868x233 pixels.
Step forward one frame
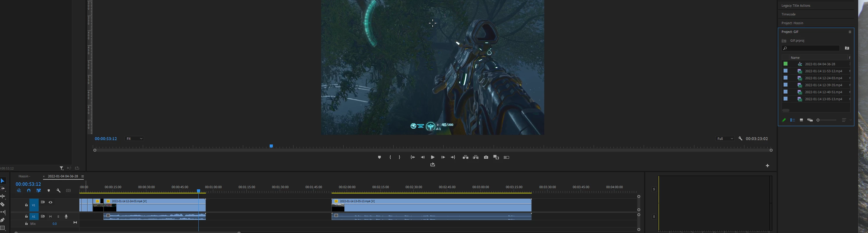tap(443, 157)
